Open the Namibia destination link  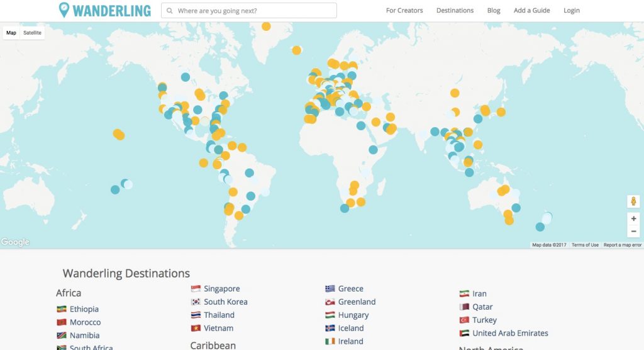point(85,336)
